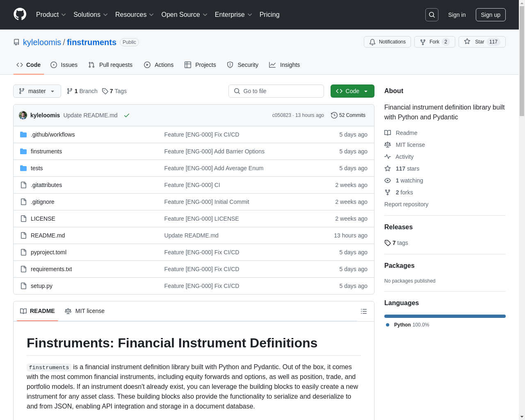Switch to the Security tab
The height and width of the screenshot is (420, 525).
(242, 65)
